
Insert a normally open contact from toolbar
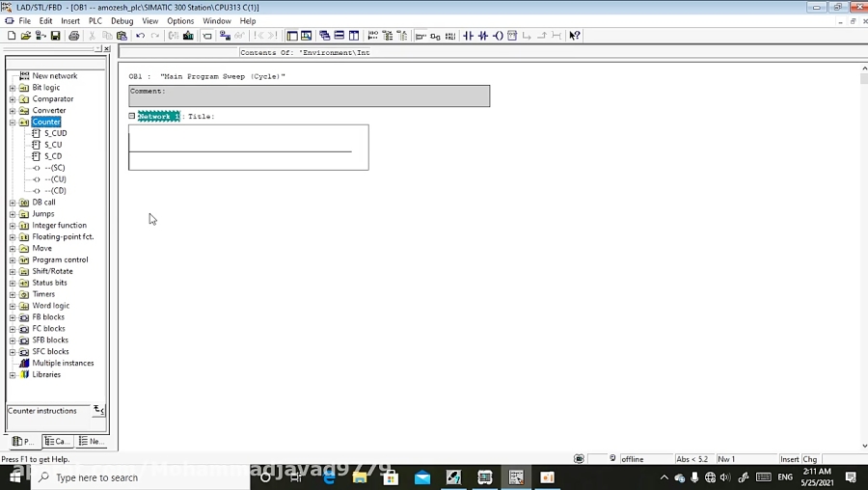click(469, 36)
